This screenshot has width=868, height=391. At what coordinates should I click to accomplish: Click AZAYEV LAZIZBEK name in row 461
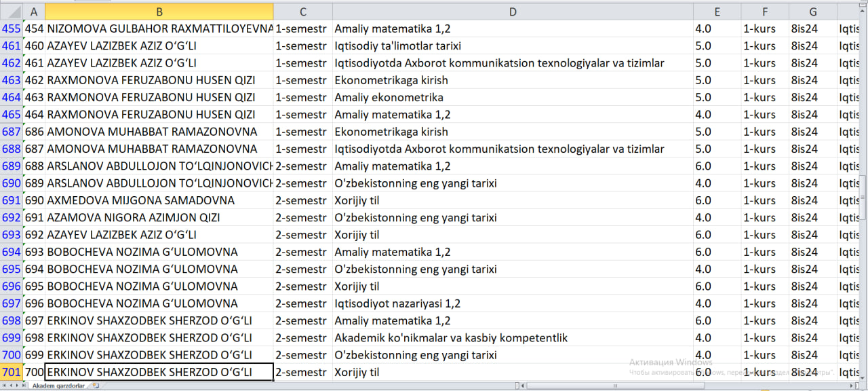tap(159, 46)
